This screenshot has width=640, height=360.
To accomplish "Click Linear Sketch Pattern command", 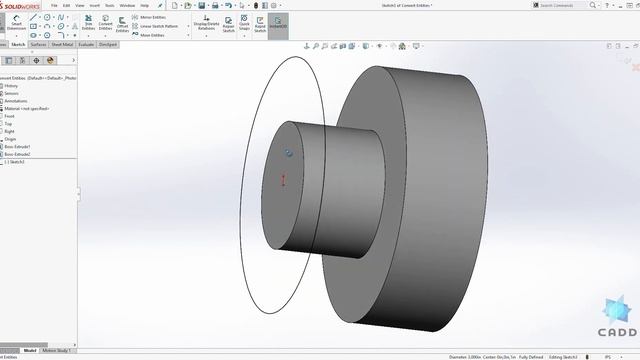I will click(155, 26).
